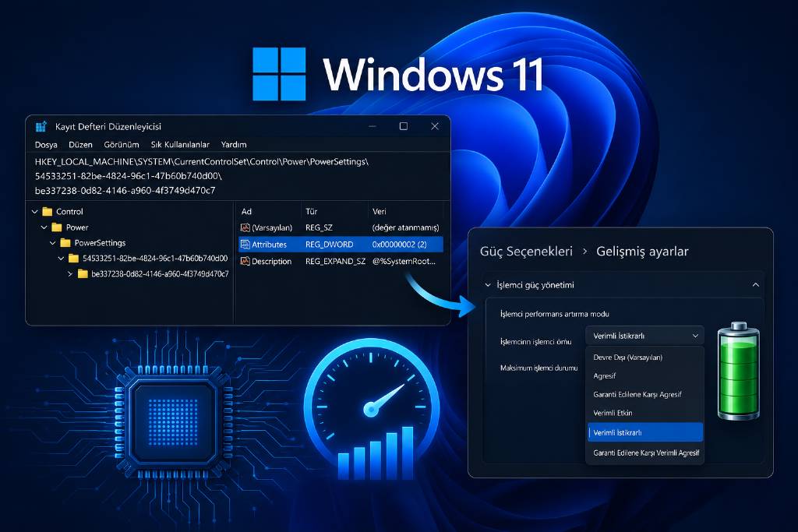Click the Ad column header
Viewport: 798px width, 532px height.
(246, 212)
